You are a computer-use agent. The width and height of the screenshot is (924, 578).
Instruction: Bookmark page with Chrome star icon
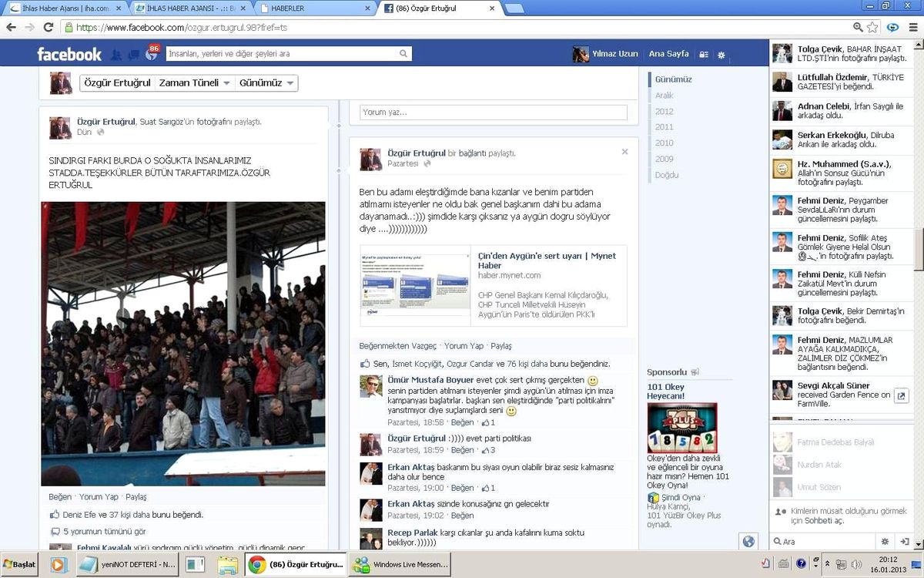point(872,27)
